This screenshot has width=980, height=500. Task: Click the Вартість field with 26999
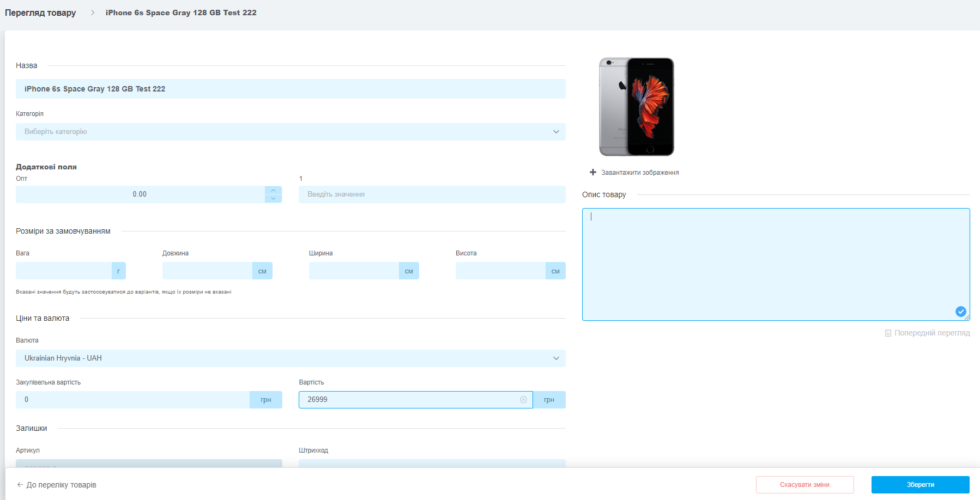coord(415,400)
